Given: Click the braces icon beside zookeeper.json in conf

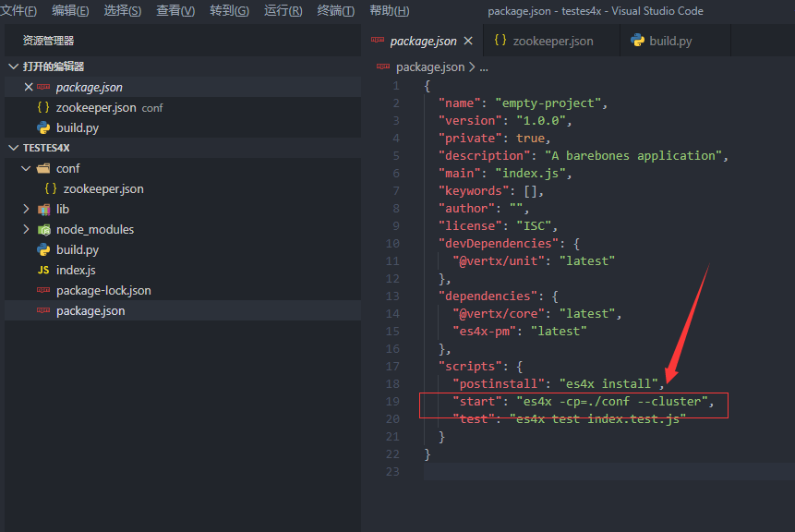Looking at the screenshot, I should click(51, 188).
